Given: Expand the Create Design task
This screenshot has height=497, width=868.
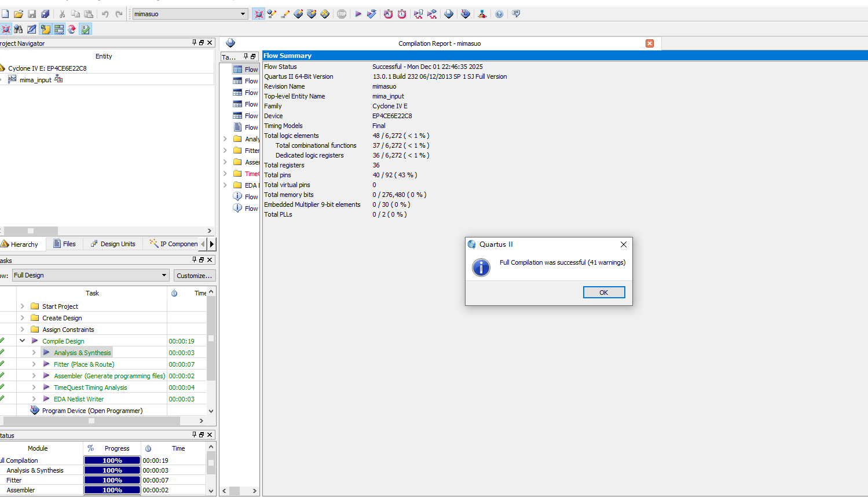Looking at the screenshot, I should pos(23,318).
